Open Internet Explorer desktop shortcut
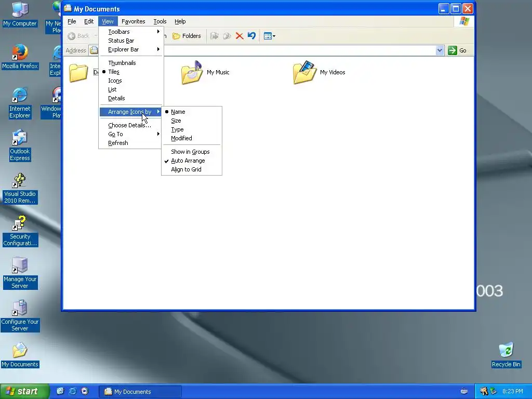532x399 pixels. pyautogui.click(x=20, y=103)
